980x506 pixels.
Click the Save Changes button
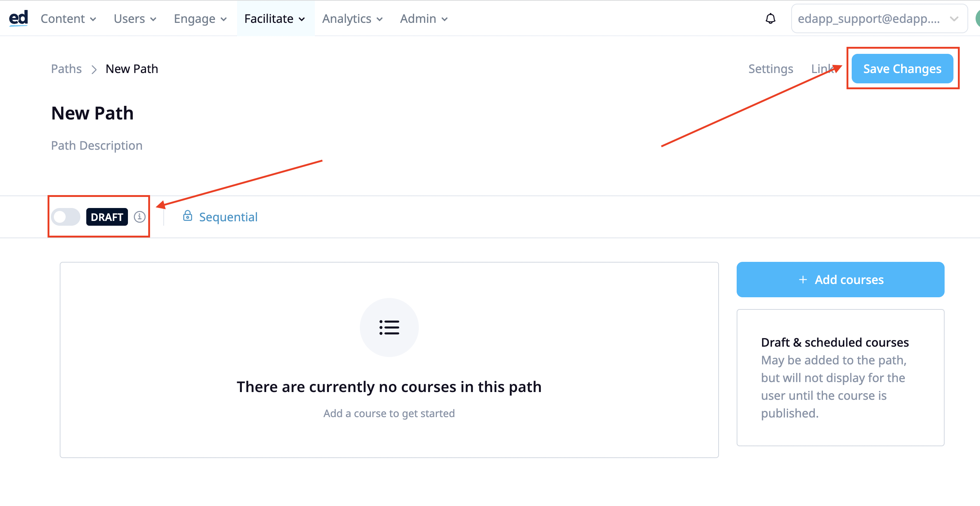click(902, 69)
